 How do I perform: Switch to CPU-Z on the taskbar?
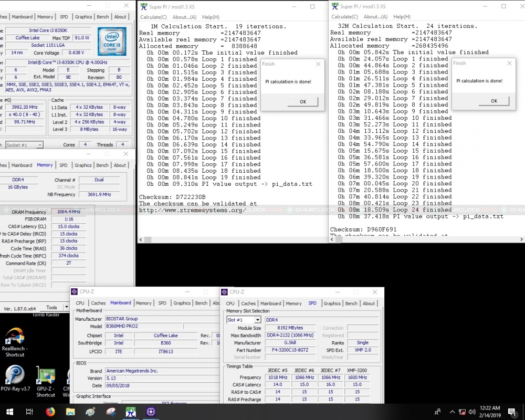coord(151,412)
